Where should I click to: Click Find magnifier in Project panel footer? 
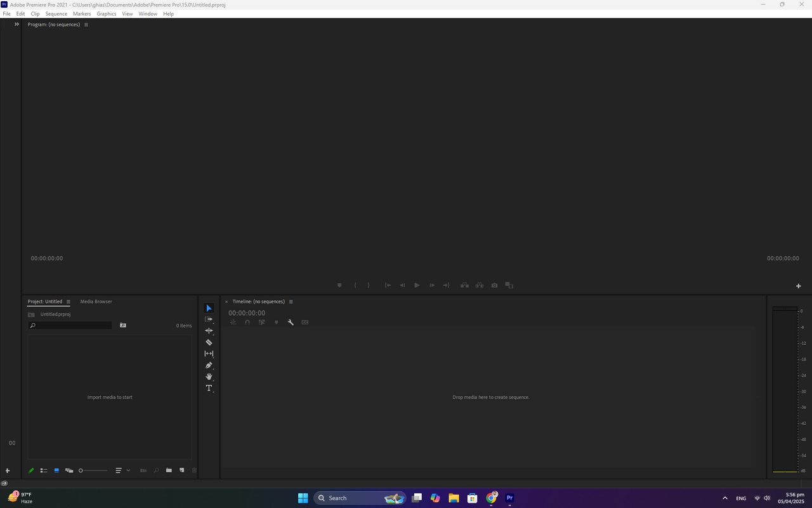pyautogui.click(x=156, y=471)
